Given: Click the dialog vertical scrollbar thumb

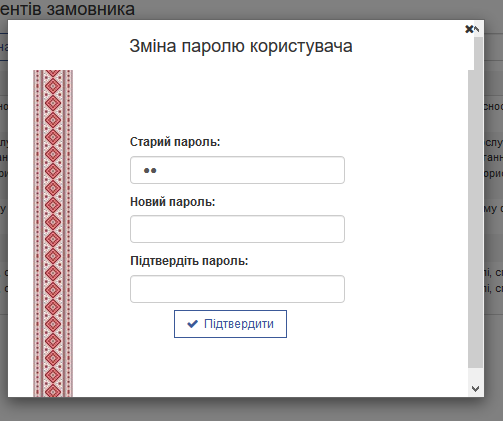Looking at the screenshot, I should tap(476, 202).
